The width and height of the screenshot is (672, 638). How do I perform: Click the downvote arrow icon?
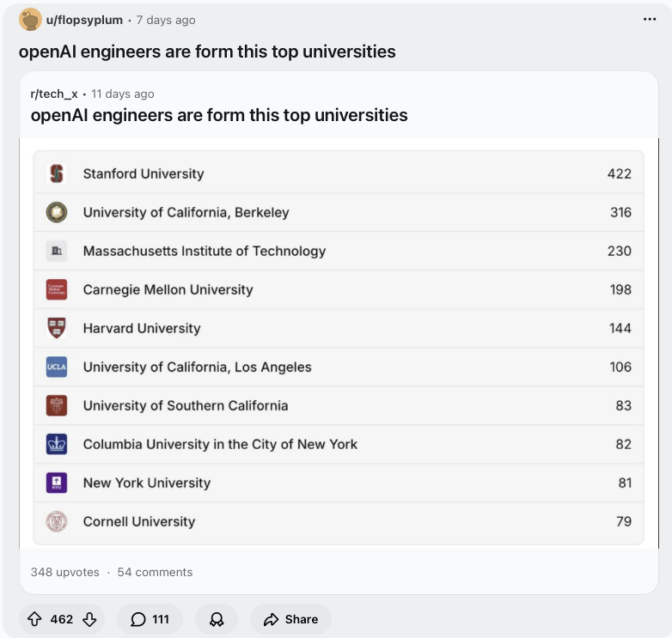(x=89, y=619)
